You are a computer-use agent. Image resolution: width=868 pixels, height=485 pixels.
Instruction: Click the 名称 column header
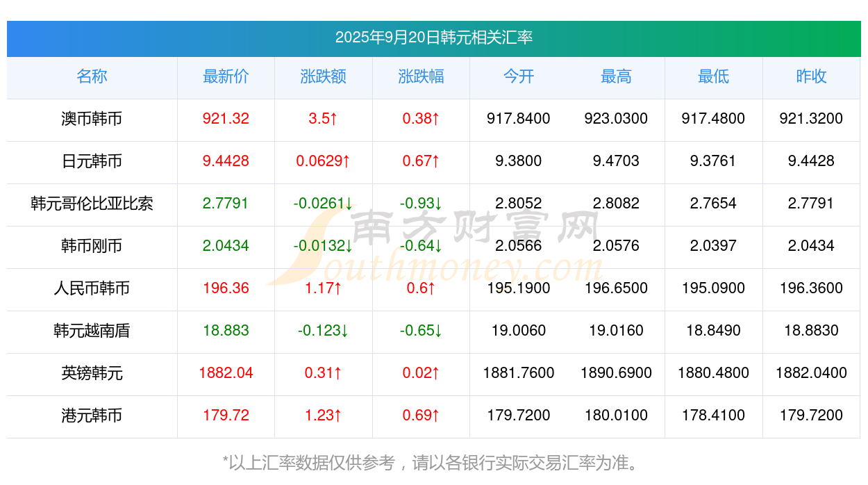92,76
